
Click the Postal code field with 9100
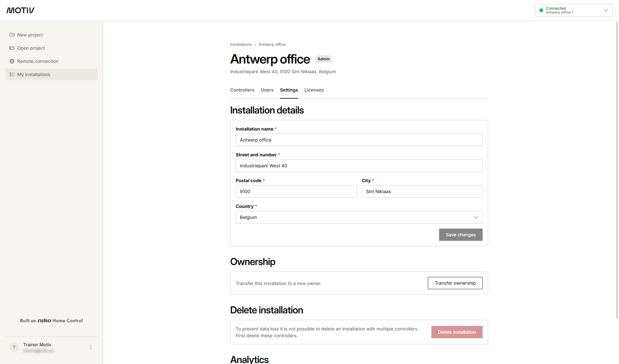pyautogui.click(x=296, y=192)
